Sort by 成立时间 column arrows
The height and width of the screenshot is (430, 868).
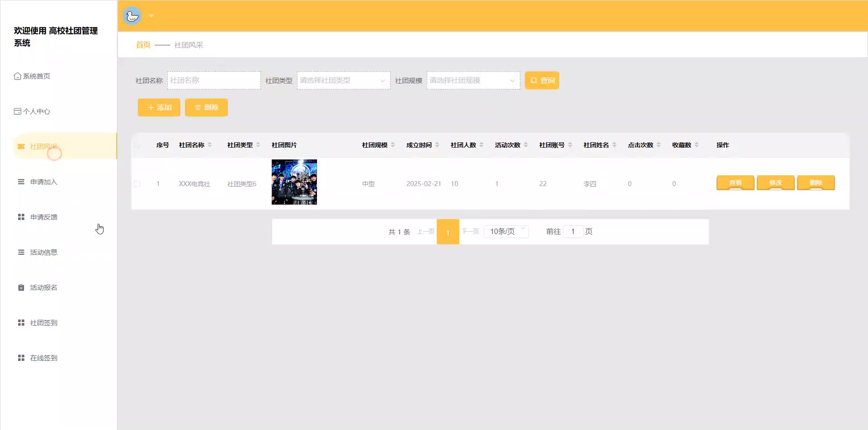click(437, 145)
